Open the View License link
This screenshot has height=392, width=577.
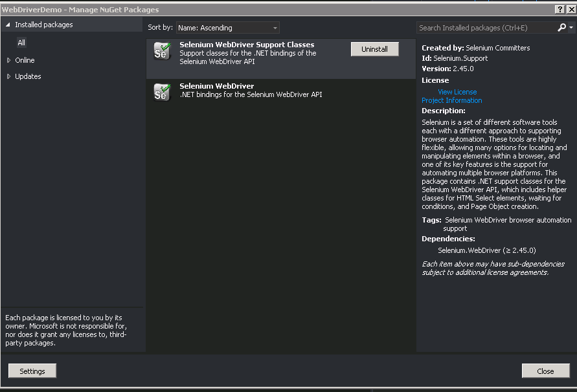pos(457,92)
